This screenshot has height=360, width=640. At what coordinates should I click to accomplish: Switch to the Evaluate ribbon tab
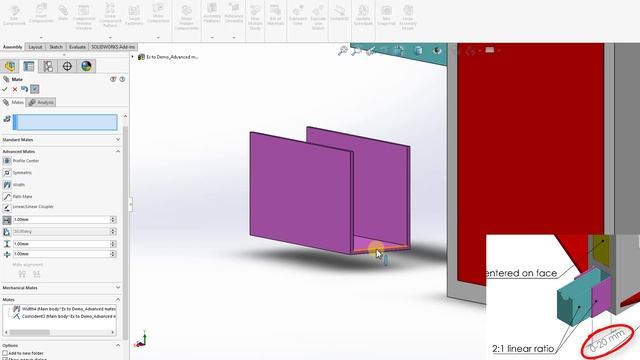(x=77, y=47)
